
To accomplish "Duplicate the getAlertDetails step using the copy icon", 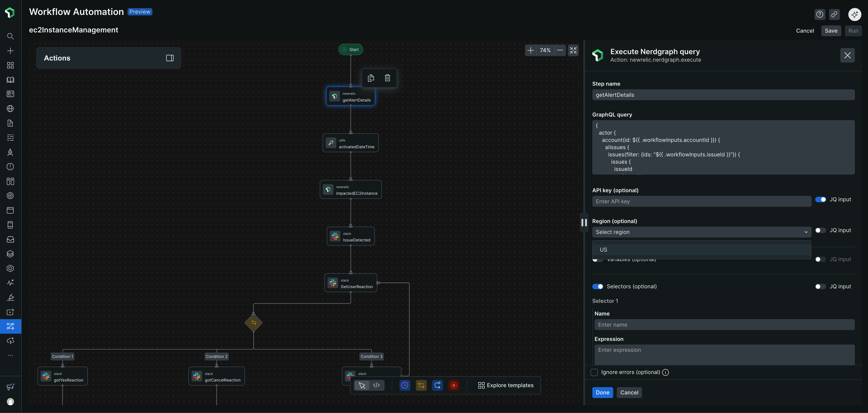I will click(x=371, y=78).
